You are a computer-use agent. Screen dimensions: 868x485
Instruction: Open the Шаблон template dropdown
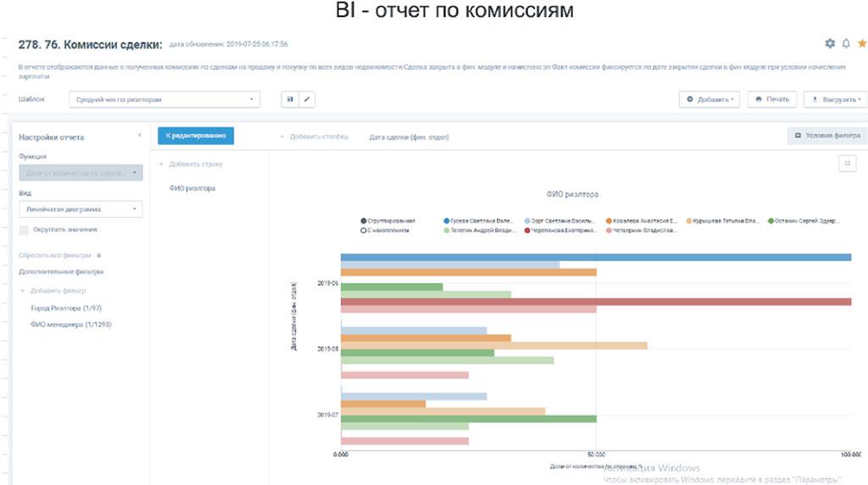(164, 99)
